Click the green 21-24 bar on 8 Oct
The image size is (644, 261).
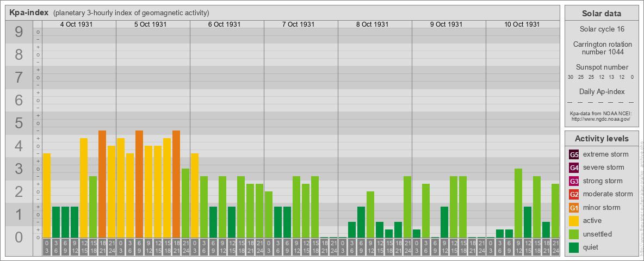(407, 207)
